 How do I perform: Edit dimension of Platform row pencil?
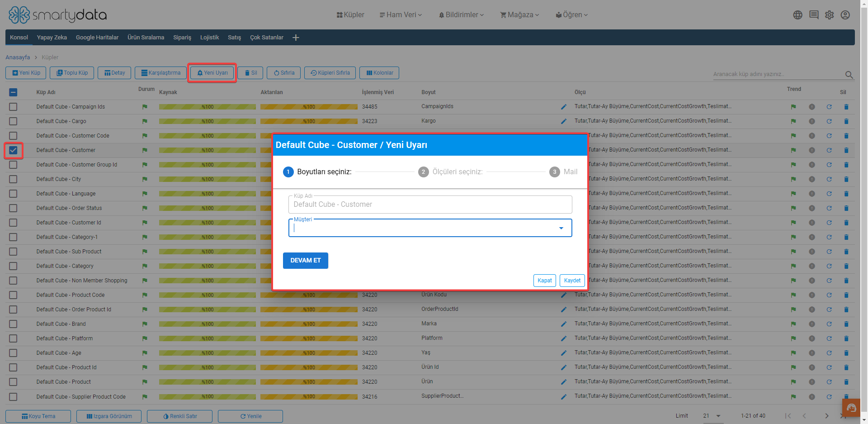click(x=564, y=338)
